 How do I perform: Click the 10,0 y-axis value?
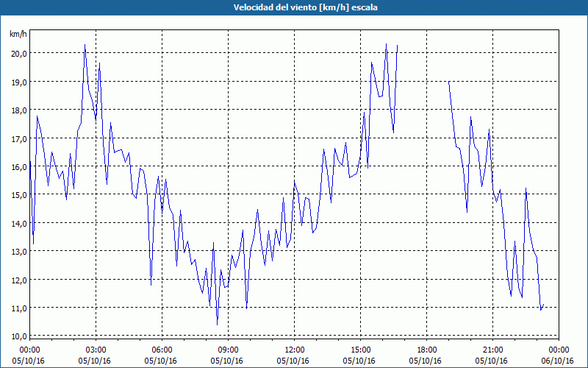19,336
